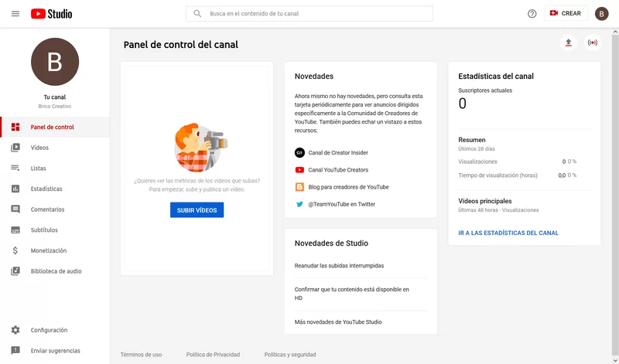Open the Estadísticas chart icon
The width and height of the screenshot is (619, 364).
[x=15, y=189]
